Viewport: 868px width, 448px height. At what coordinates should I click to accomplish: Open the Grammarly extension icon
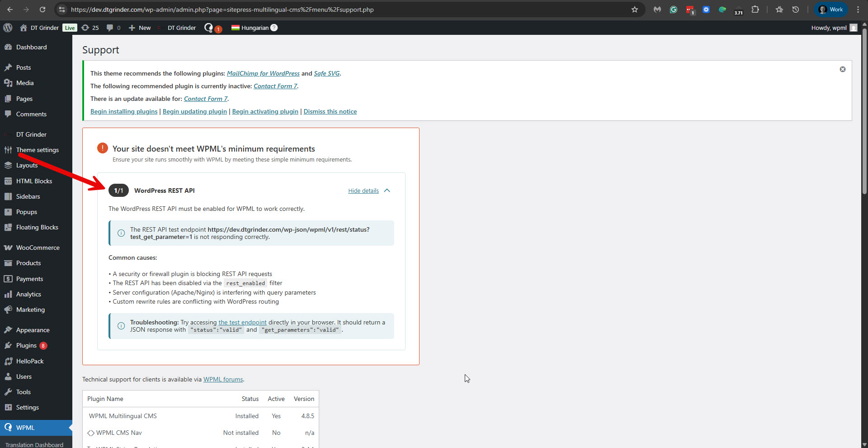pyautogui.click(x=674, y=10)
